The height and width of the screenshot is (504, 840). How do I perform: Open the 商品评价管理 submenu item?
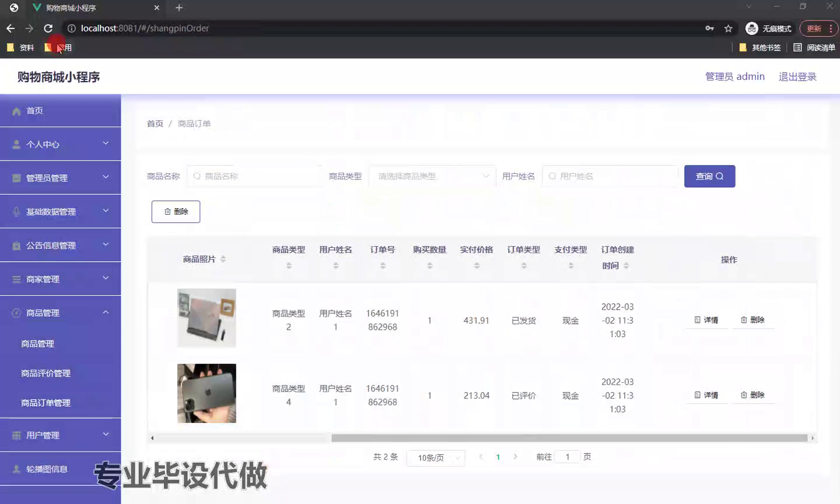pyautogui.click(x=60, y=373)
